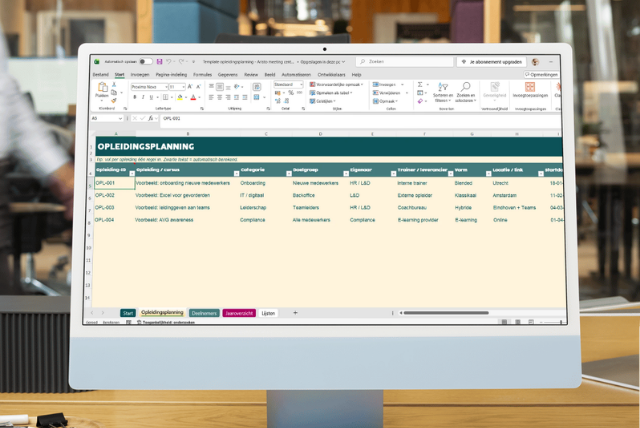
Task: Add a new sheet with plus button
Action: click(x=295, y=313)
